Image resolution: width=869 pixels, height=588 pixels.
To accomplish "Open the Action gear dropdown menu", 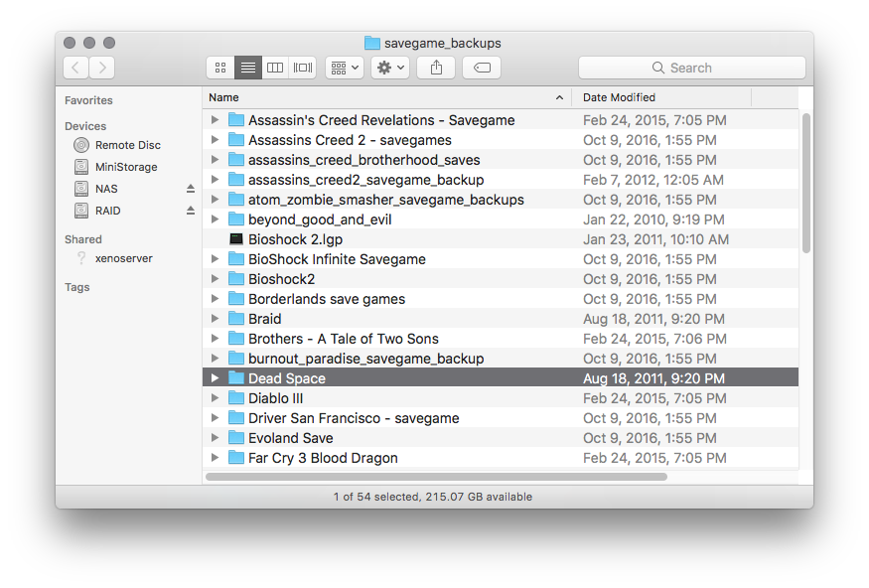I will pos(389,68).
